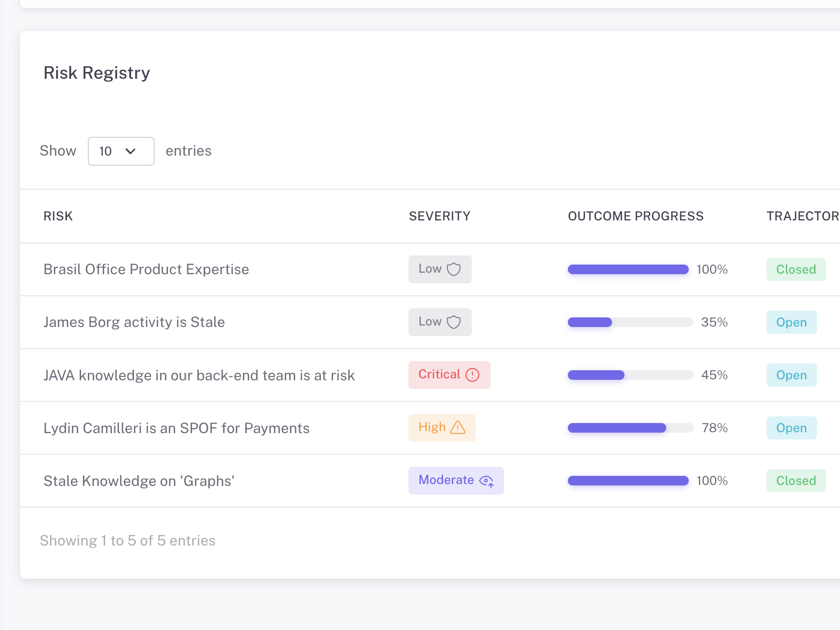Click Open badge for Lydin Camilleri risk
Image resolution: width=840 pixels, height=630 pixels.
pos(791,428)
